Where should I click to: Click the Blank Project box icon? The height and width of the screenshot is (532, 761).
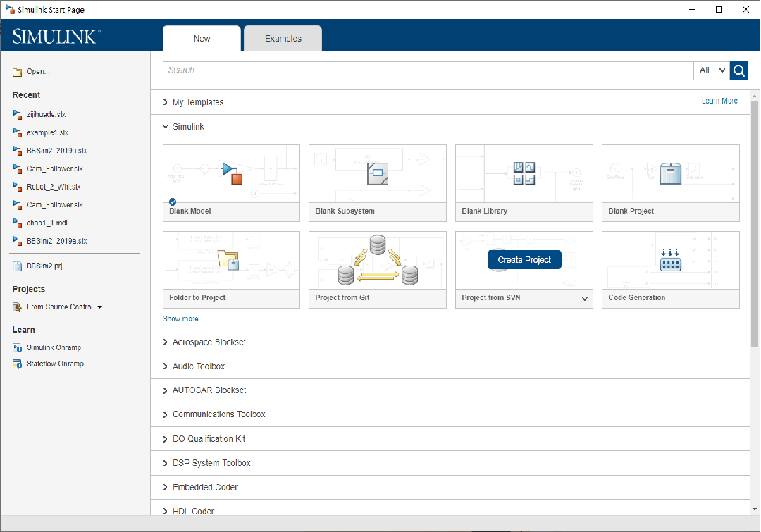[x=671, y=173]
